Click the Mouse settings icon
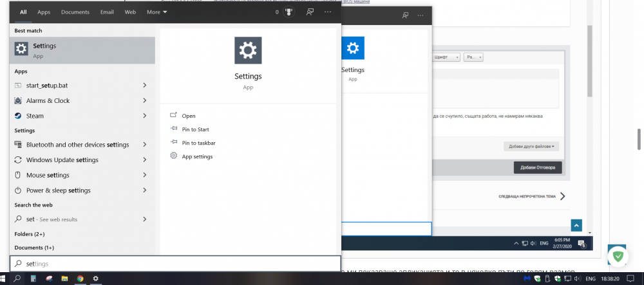Screen dimensions: 644x285 coord(17,175)
